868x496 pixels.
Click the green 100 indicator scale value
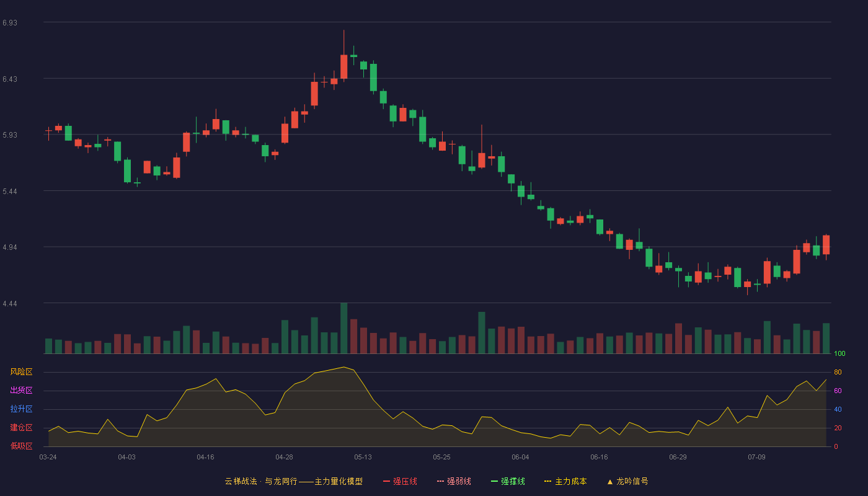[839, 354]
